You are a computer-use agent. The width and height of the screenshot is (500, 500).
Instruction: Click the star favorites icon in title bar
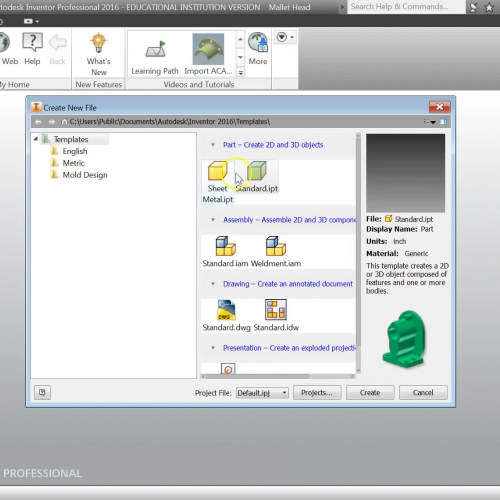click(489, 7)
